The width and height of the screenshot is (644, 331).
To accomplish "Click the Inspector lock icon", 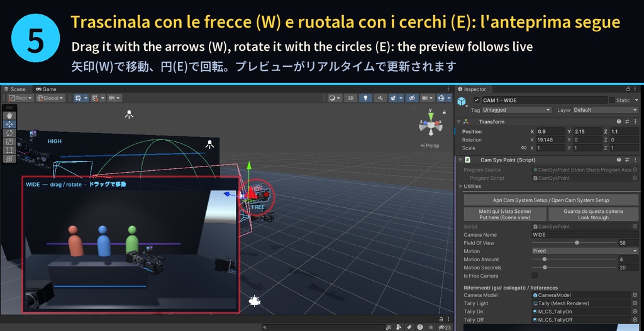I will [x=628, y=89].
